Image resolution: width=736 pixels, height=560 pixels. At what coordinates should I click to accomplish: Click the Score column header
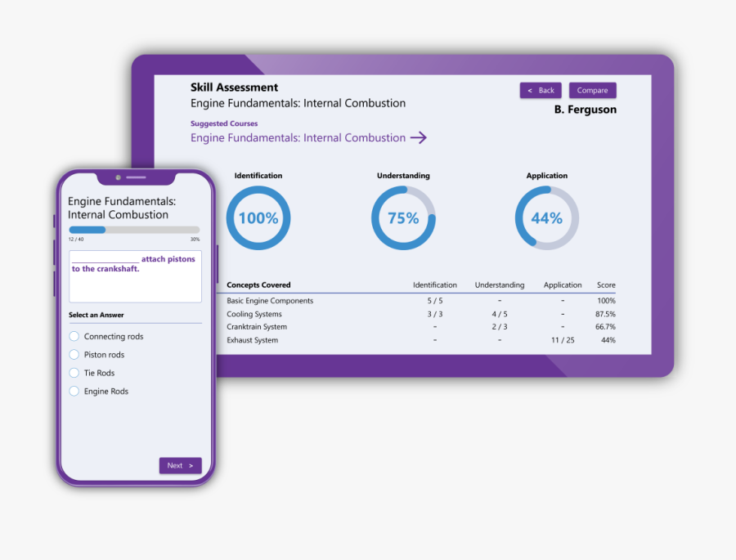(x=606, y=285)
